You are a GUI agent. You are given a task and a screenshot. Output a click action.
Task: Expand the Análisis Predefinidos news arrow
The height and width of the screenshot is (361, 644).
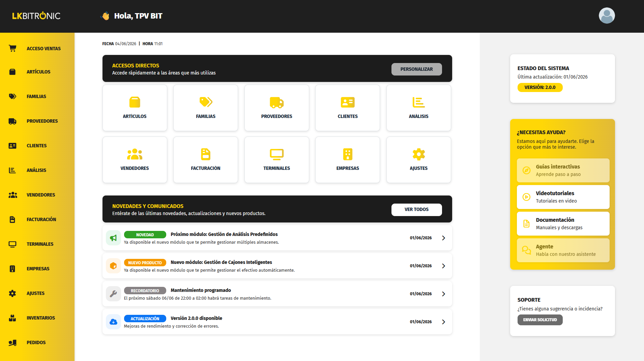[x=444, y=238]
